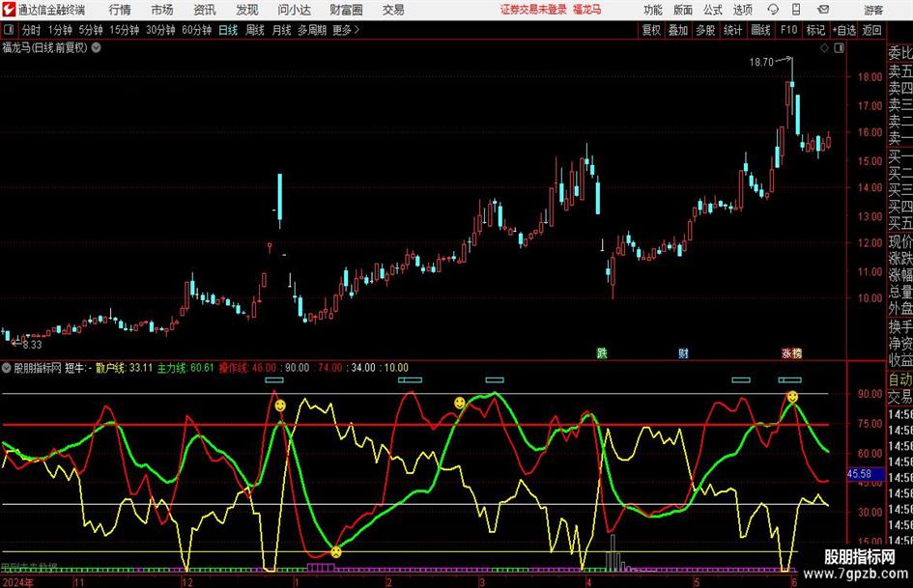913x588 pixels.
Task: Open the customer service headset icon
Action: pyautogui.click(x=773, y=10)
